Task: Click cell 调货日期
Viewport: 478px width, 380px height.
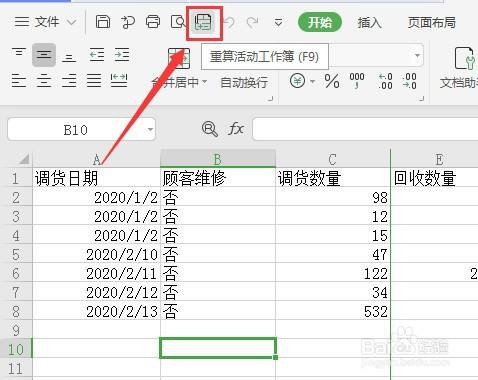Action: (96, 178)
